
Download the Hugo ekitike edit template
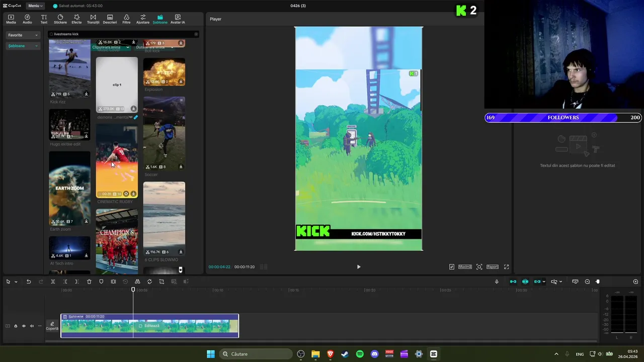[x=86, y=136]
